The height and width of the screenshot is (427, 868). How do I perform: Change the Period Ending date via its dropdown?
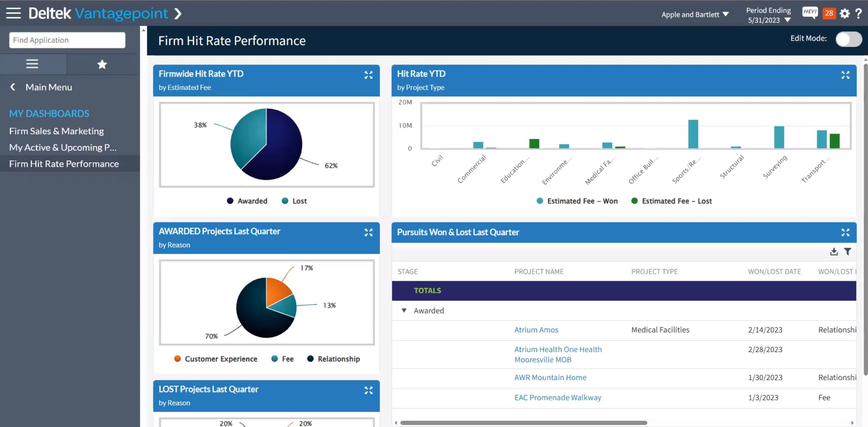788,20
